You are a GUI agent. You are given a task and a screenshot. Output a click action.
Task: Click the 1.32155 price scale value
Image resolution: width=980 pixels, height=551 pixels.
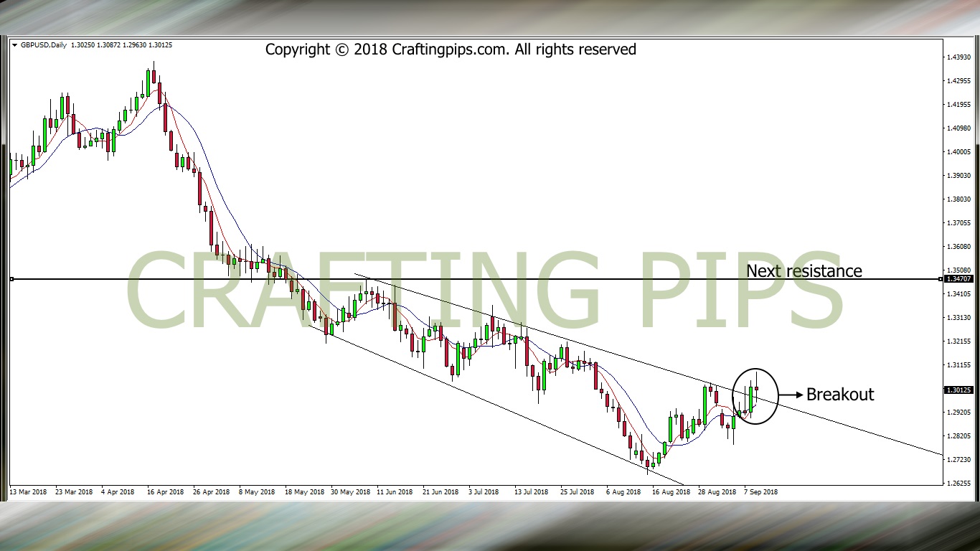click(959, 341)
